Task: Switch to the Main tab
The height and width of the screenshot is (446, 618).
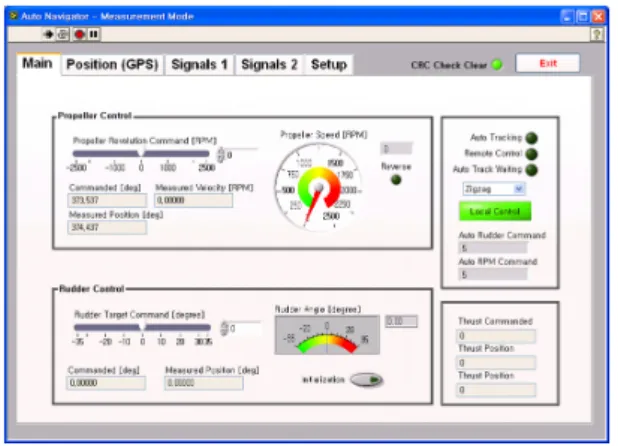Action: click(37, 63)
